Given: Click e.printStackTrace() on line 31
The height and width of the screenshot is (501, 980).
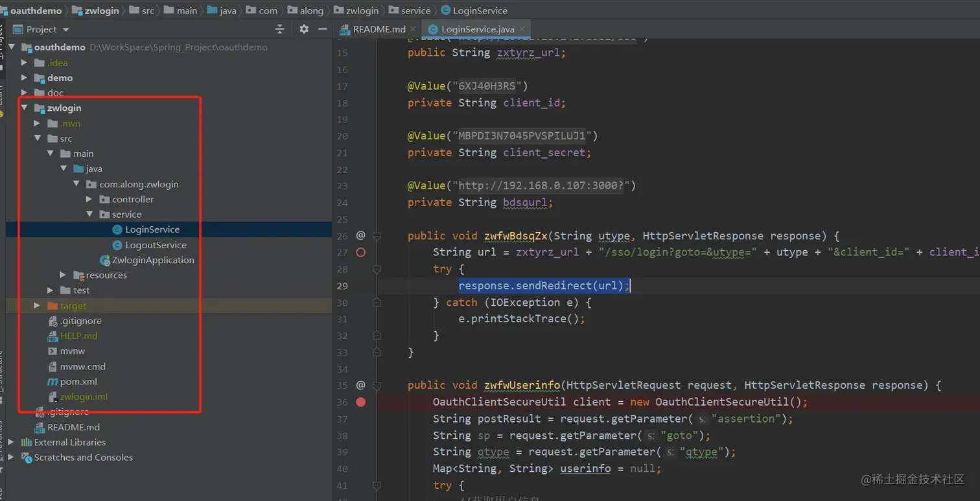Looking at the screenshot, I should 522,319.
